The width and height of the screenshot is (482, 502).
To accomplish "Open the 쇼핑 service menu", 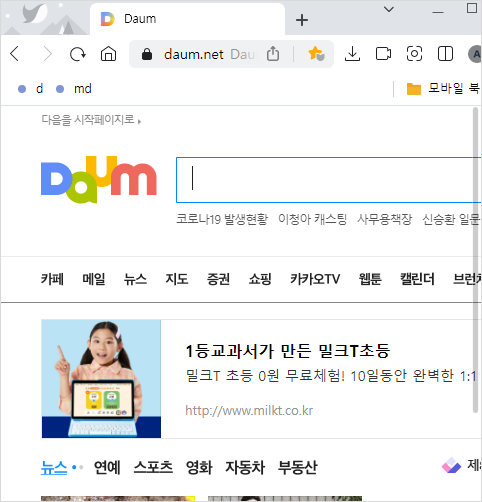I will [260, 279].
